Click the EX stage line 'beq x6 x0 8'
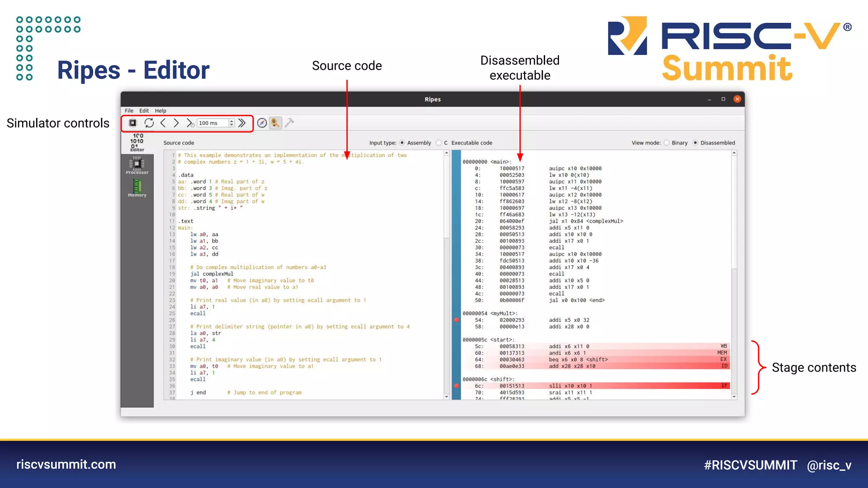Viewport: 868px width, 488px height. [x=596, y=359]
